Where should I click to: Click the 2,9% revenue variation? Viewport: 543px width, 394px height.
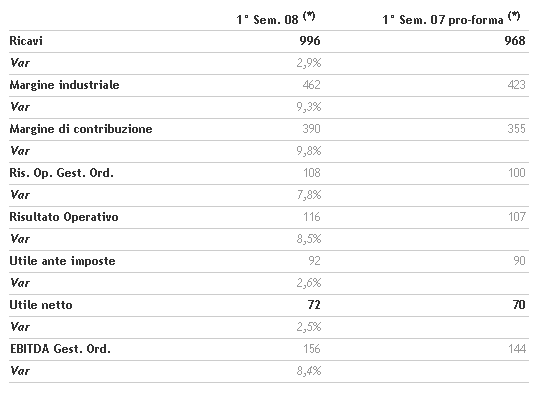point(309,63)
